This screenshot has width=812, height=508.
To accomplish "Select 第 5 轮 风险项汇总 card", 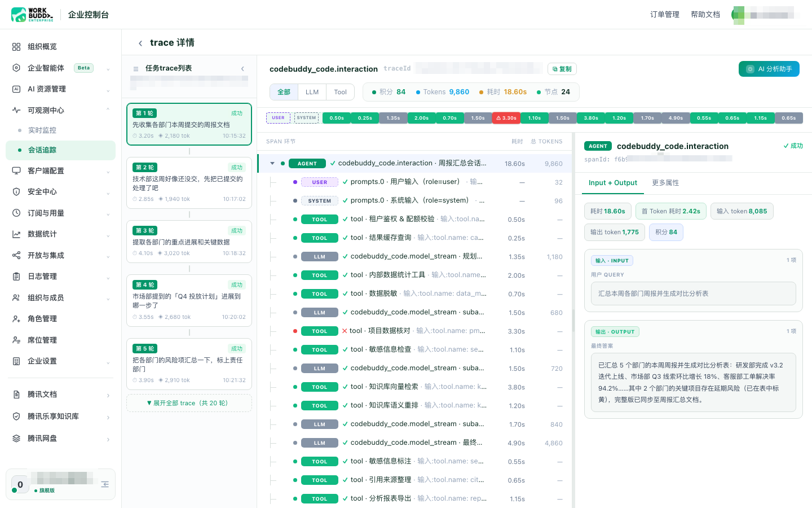I will [x=189, y=364].
